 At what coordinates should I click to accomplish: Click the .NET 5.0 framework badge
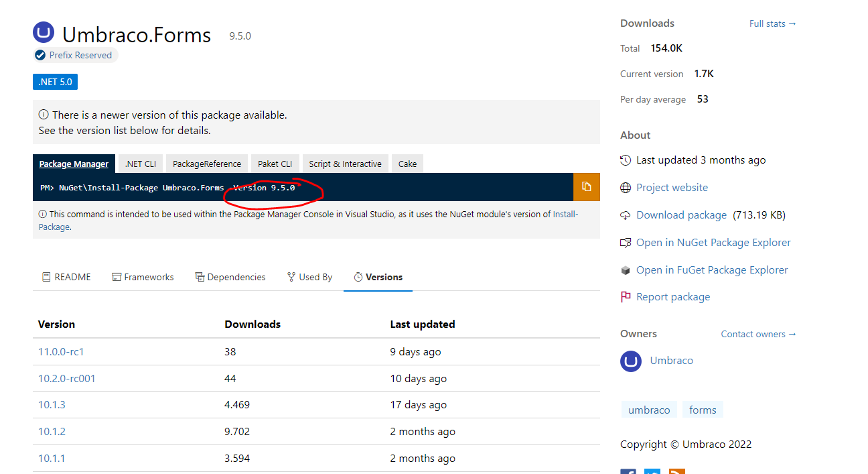coord(56,82)
